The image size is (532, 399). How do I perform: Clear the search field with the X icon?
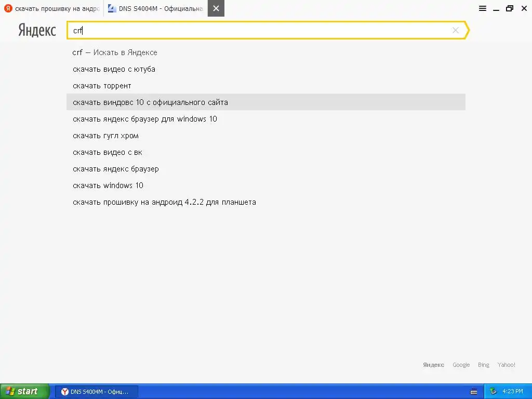455,30
